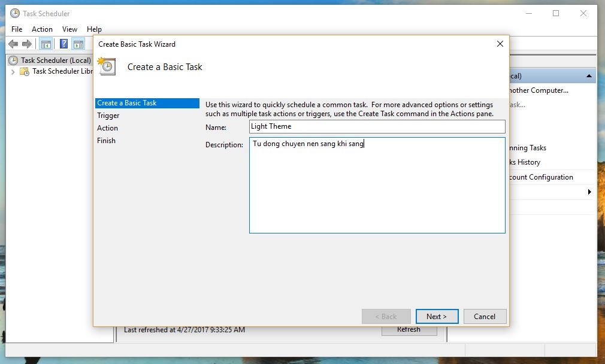
Task: Open the File menu
Action: click(17, 29)
